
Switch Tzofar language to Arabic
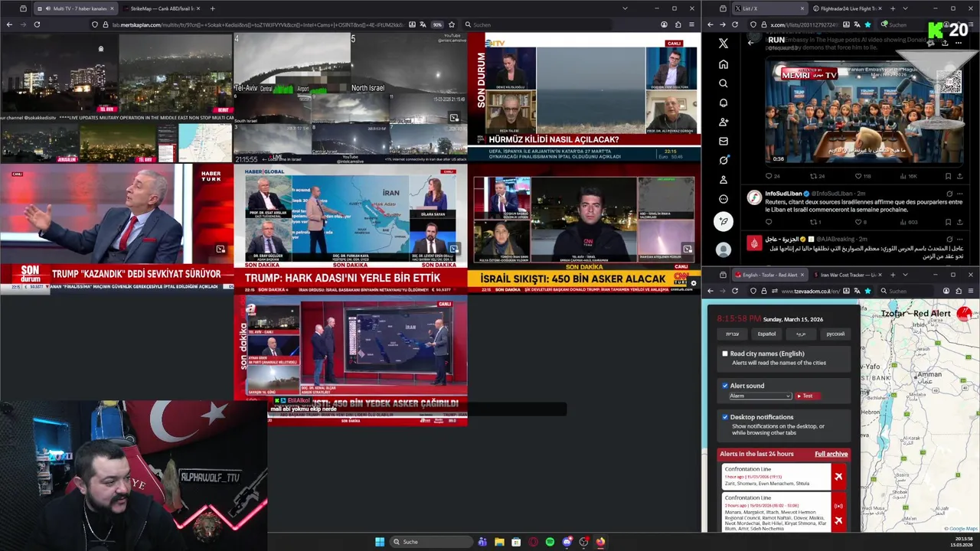coord(801,334)
